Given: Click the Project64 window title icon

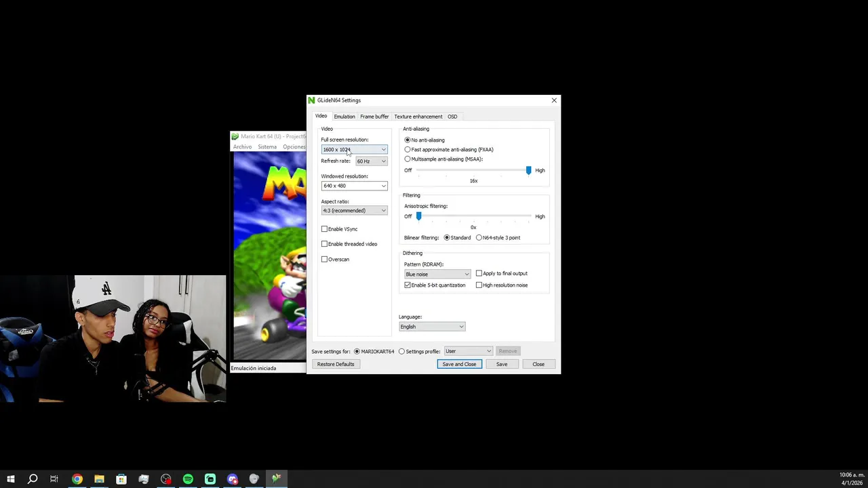Looking at the screenshot, I should (235, 136).
